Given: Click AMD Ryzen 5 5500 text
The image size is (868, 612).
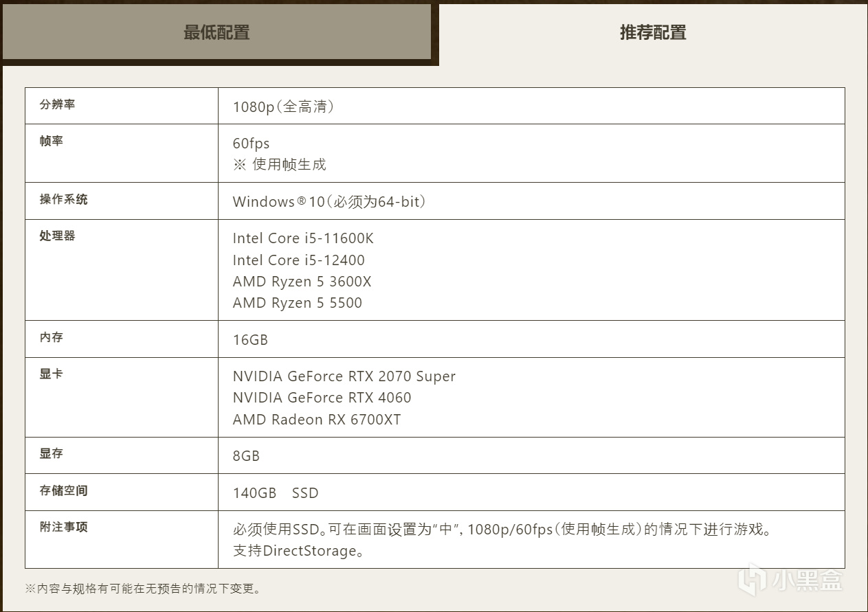Looking at the screenshot, I should [298, 303].
